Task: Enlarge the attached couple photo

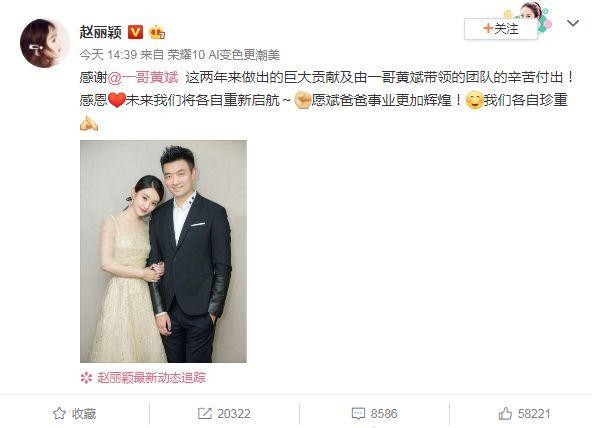Action: 163,251
